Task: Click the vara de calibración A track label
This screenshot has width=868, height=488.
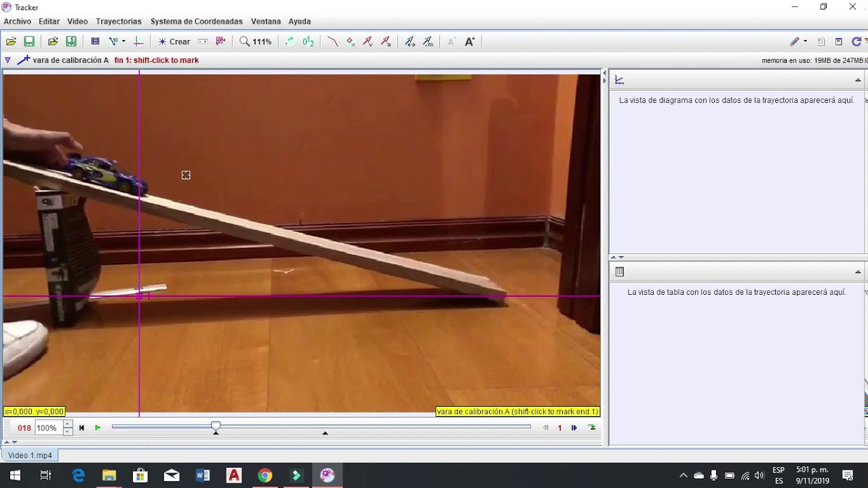Action: tap(71, 60)
